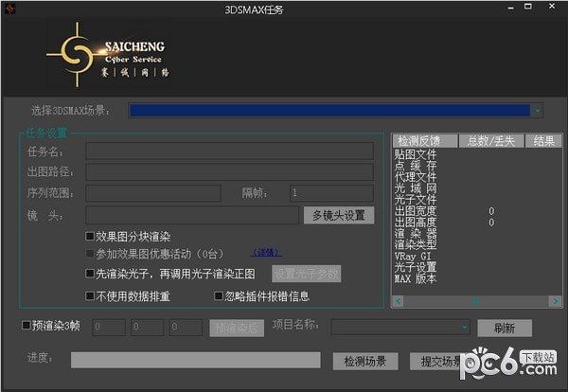Click the 预渲染后 button
Viewport: 568px width, 392px height.
pyautogui.click(x=237, y=329)
